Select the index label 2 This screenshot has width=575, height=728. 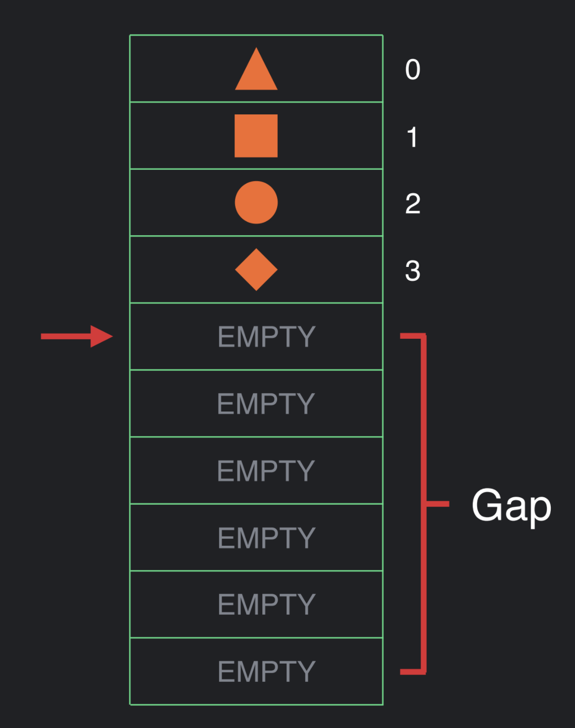(x=413, y=204)
